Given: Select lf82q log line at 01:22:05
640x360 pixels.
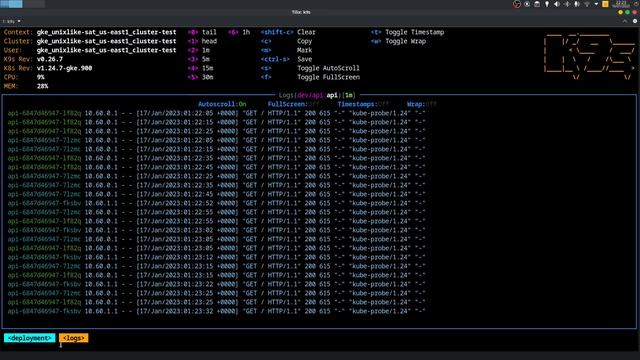Looking at the screenshot, I should (216, 113).
